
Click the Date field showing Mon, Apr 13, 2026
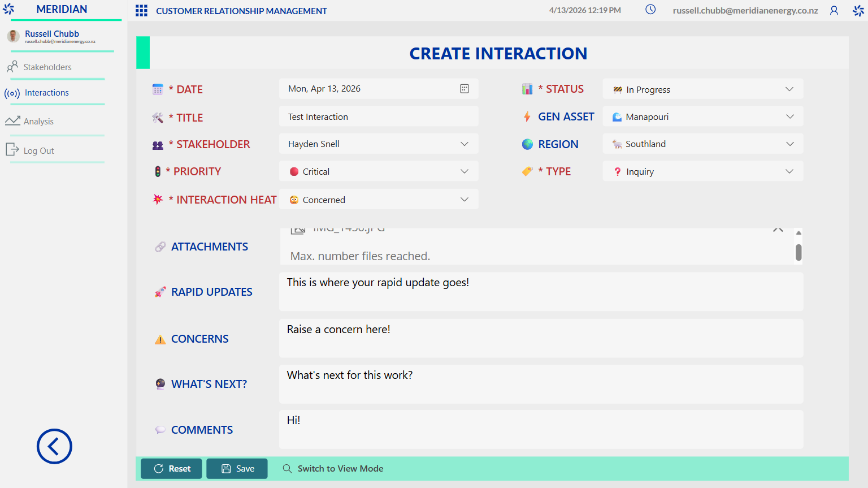379,89
